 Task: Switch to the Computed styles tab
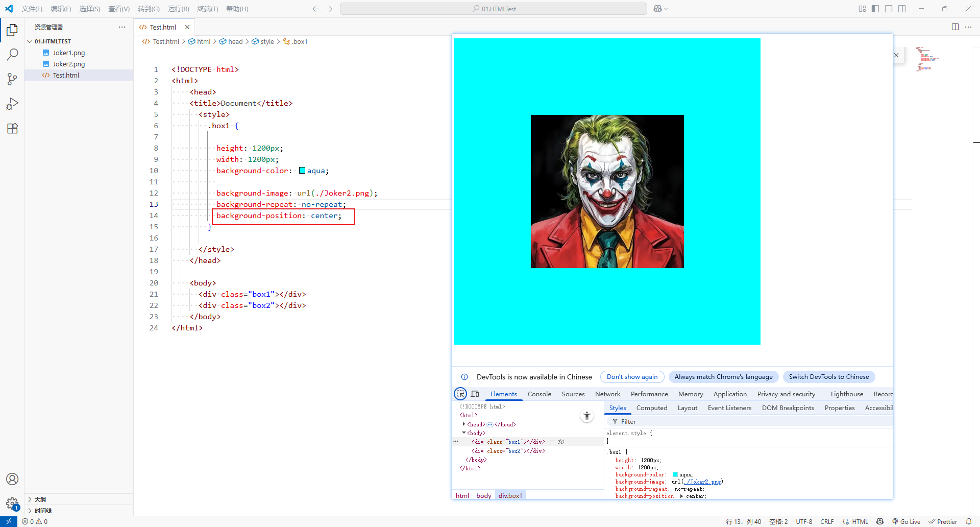pyautogui.click(x=652, y=408)
